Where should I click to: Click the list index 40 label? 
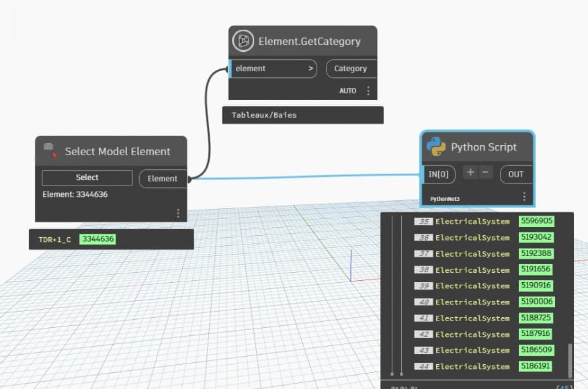423,302
